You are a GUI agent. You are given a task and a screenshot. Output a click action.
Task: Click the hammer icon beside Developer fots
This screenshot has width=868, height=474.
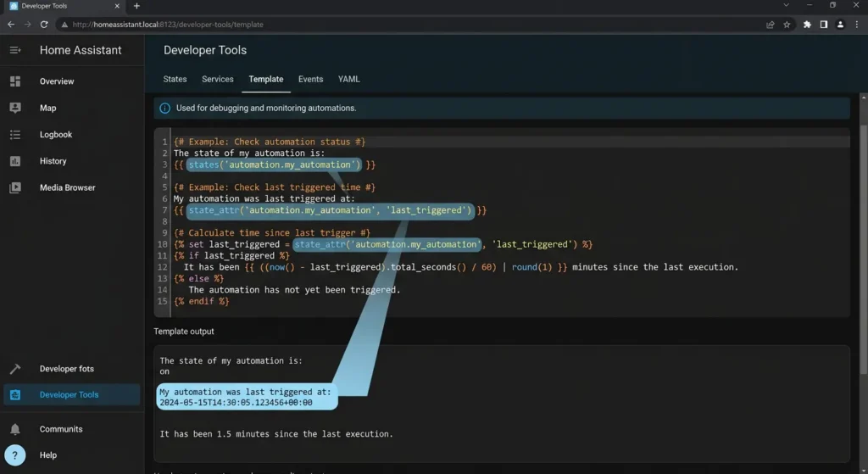15,369
